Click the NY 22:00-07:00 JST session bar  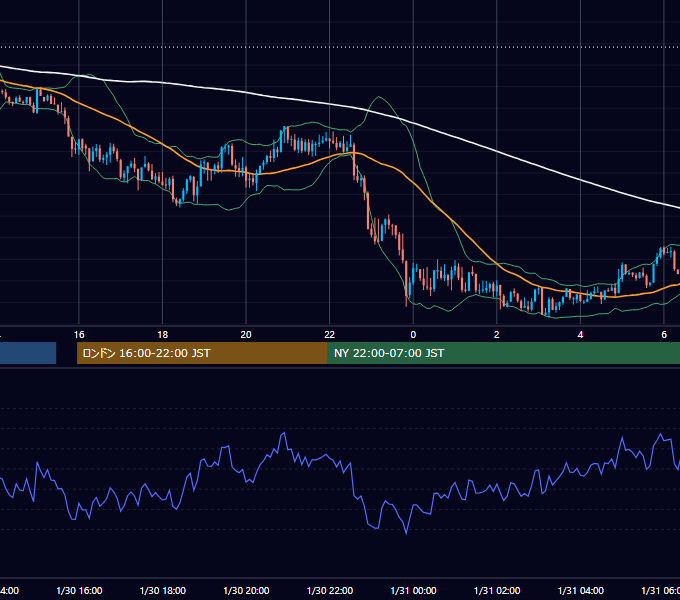click(504, 353)
